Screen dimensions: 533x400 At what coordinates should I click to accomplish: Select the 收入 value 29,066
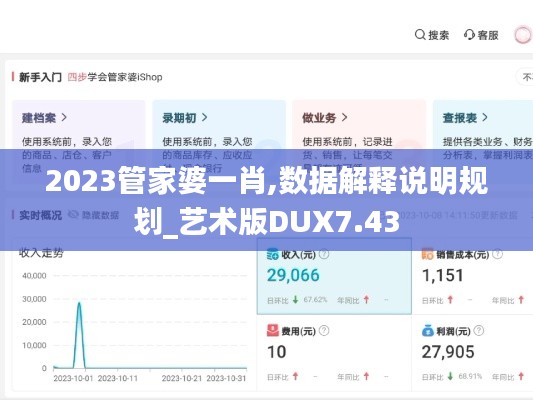pyautogui.click(x=293, y=275)
